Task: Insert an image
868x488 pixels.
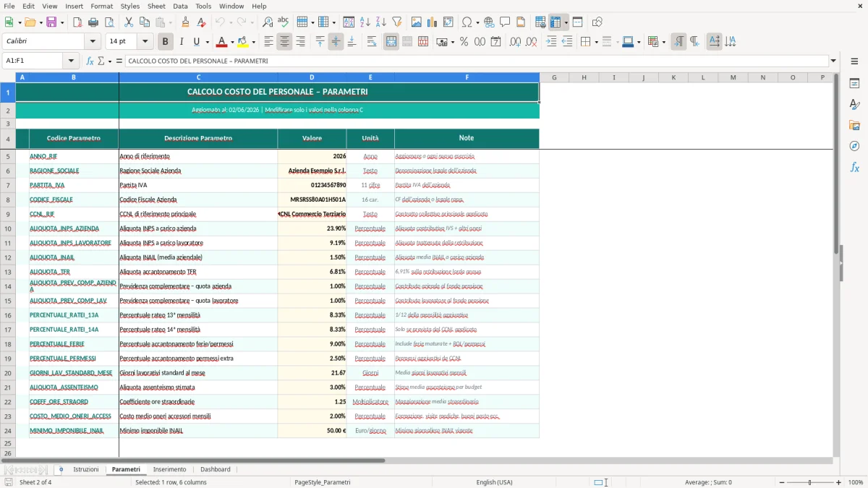Action: 417,22
